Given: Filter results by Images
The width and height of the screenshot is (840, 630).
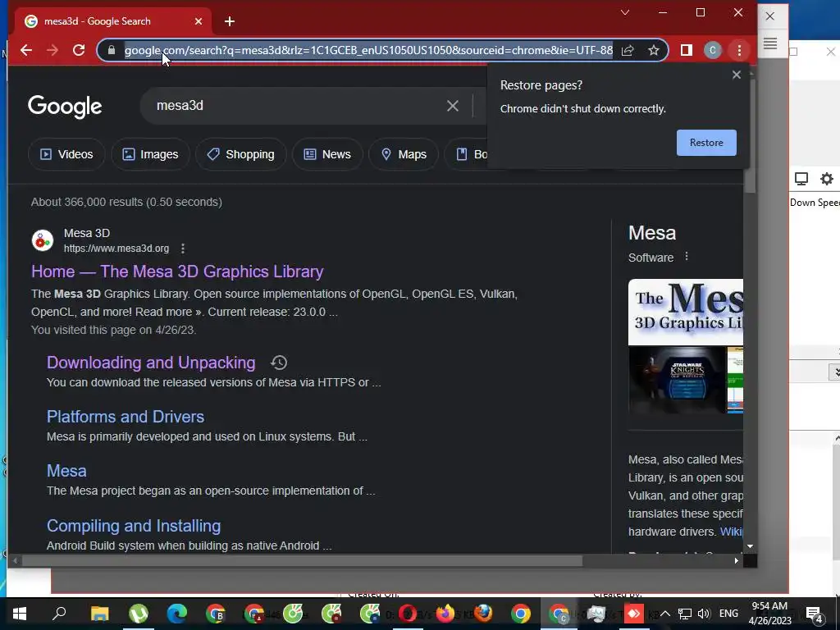Looking at the screenshot, I should click(151, 154).
